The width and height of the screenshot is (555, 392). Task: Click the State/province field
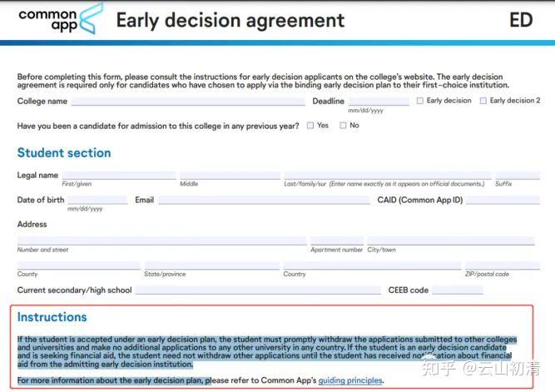(x=211, y=265)
